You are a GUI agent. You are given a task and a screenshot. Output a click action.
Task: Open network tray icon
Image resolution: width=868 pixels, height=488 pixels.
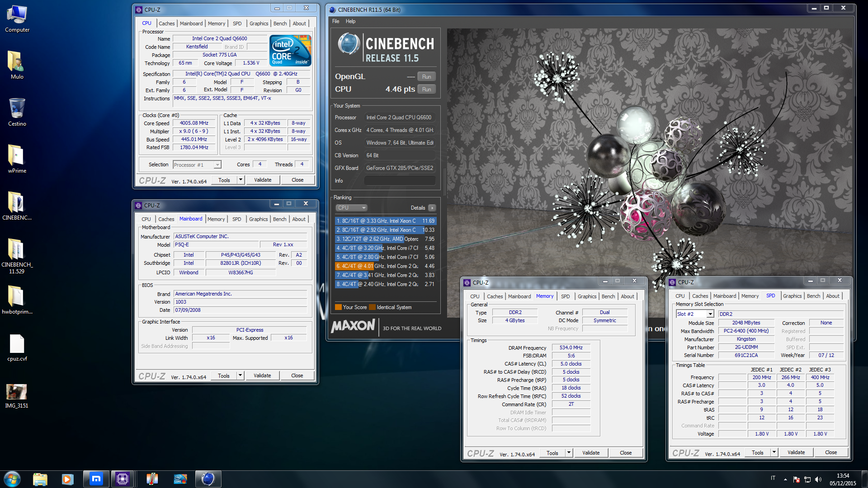coord(807,479)
